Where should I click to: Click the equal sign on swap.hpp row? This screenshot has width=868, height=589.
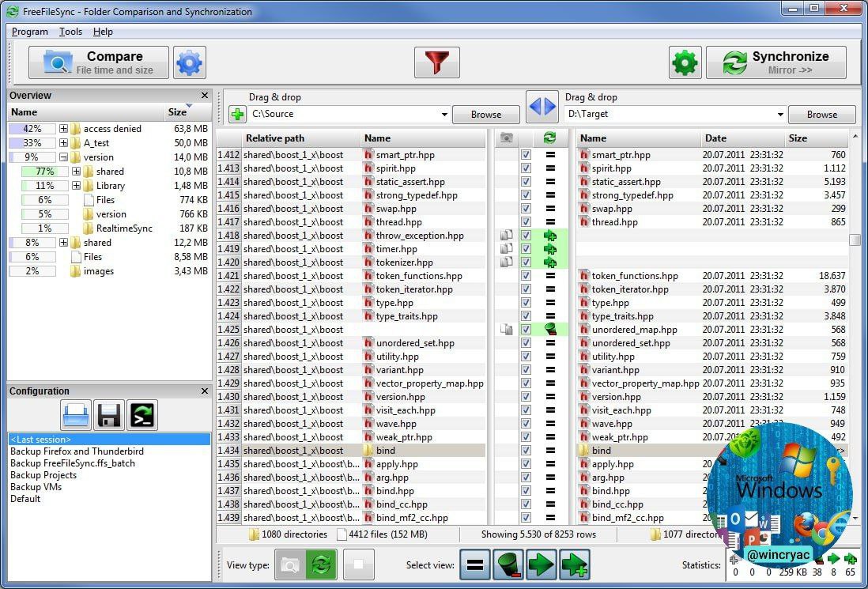click(x=550, y=209)
